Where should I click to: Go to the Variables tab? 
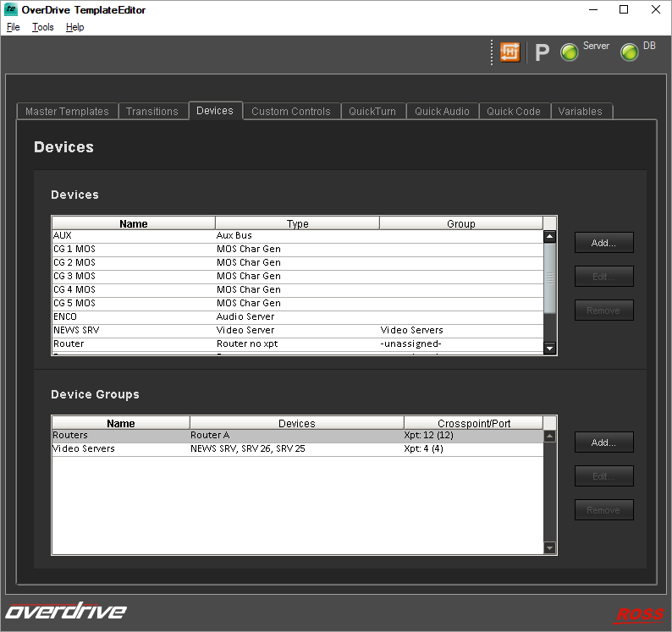(580, 112)
